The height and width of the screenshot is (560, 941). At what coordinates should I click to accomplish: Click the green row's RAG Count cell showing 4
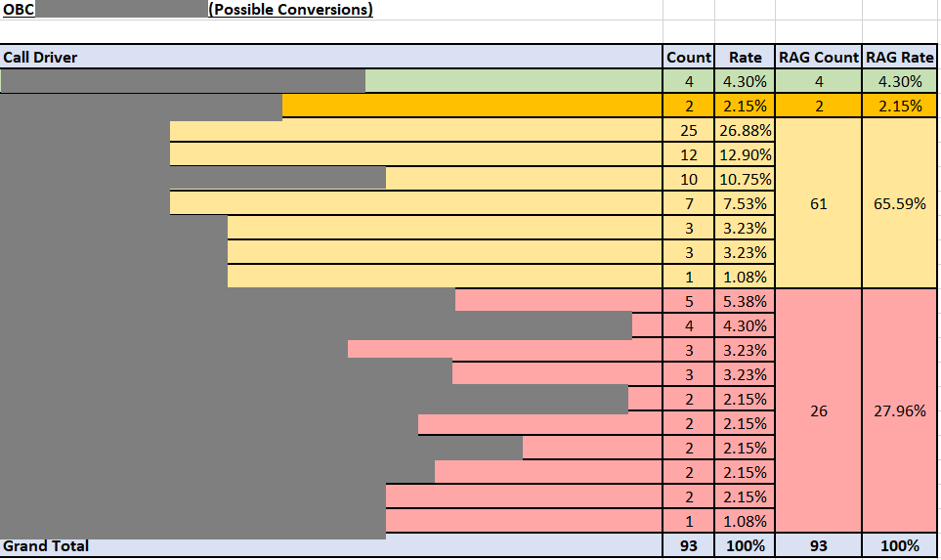tap(819, 81)
